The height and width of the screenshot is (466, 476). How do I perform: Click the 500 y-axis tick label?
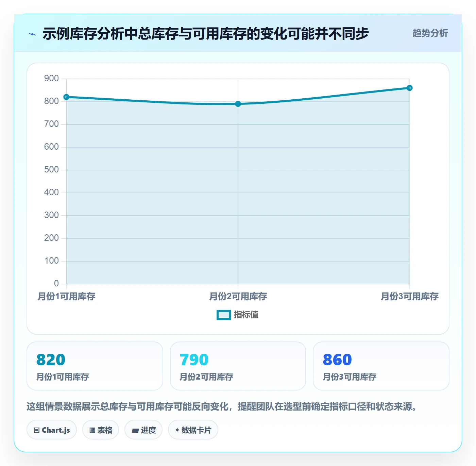51,170
